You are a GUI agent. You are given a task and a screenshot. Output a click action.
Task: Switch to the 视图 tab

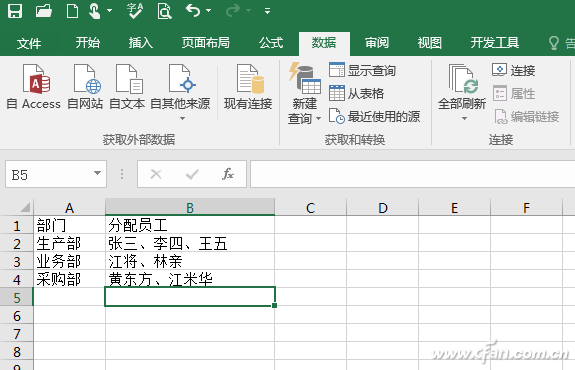tap(429, 43)
